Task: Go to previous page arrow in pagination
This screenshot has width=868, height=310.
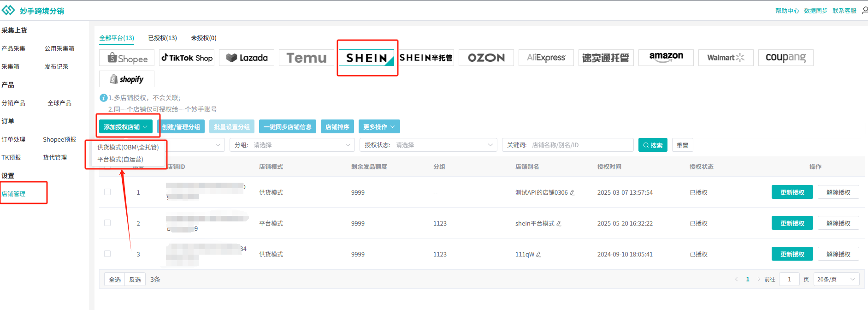Action: [x=736, y=280]
